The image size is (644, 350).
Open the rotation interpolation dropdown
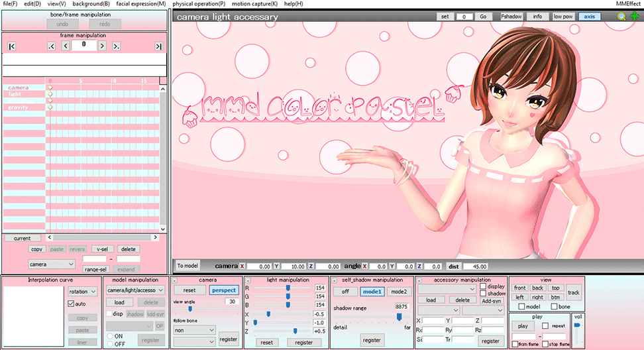pos(82,291)
